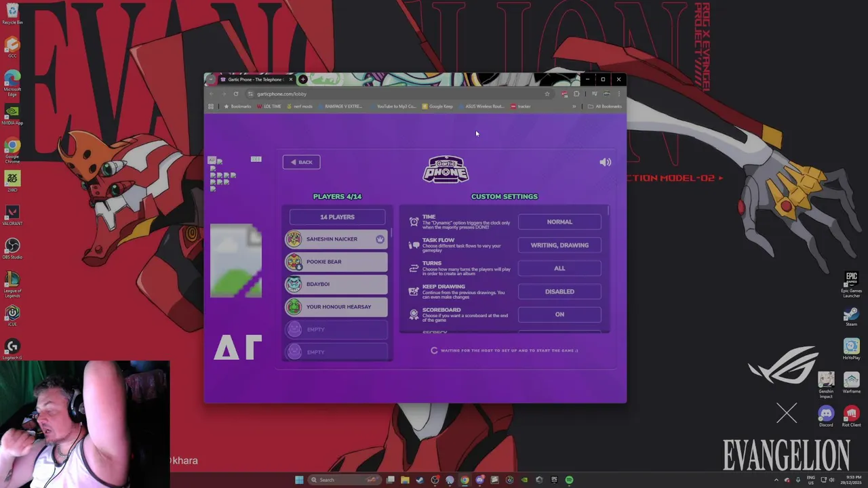Launch League of Legends desktop icon
868x488 pixels.
point(12,284)
